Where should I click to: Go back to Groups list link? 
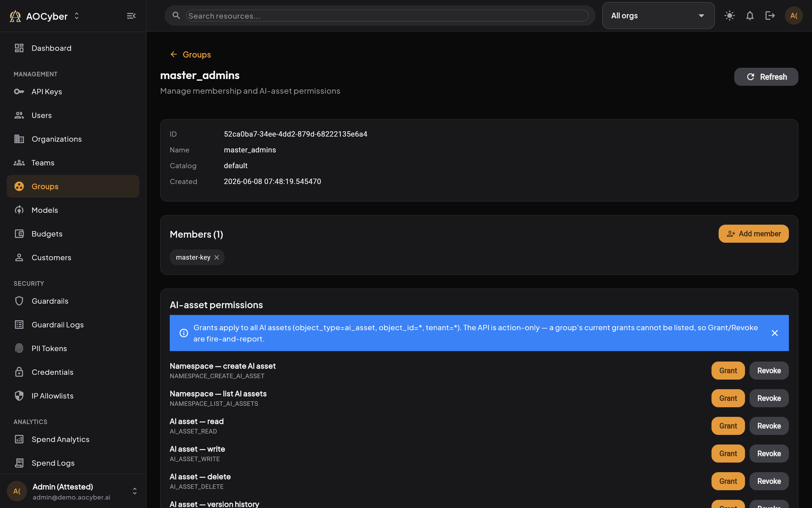[190, 54]
